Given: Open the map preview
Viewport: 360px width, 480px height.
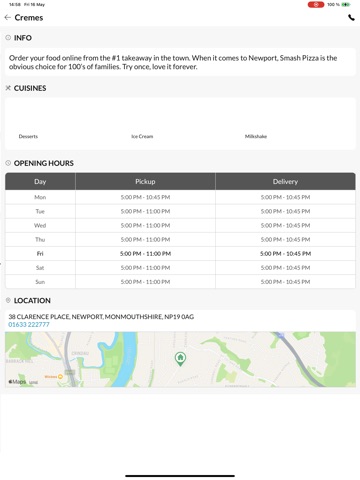Looking at the screenshot, I should pyautogui.click(x=180, y=359).
